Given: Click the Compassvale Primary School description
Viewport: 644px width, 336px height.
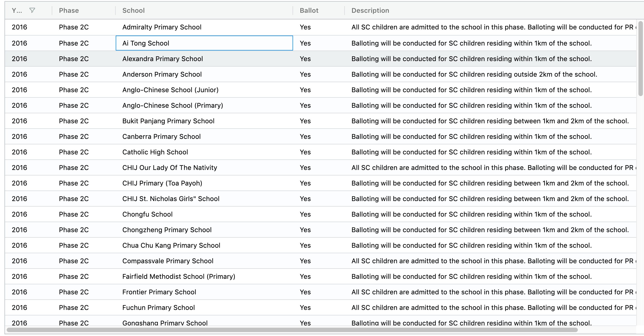Looking at the screenshot, I should tap(492, 261).
